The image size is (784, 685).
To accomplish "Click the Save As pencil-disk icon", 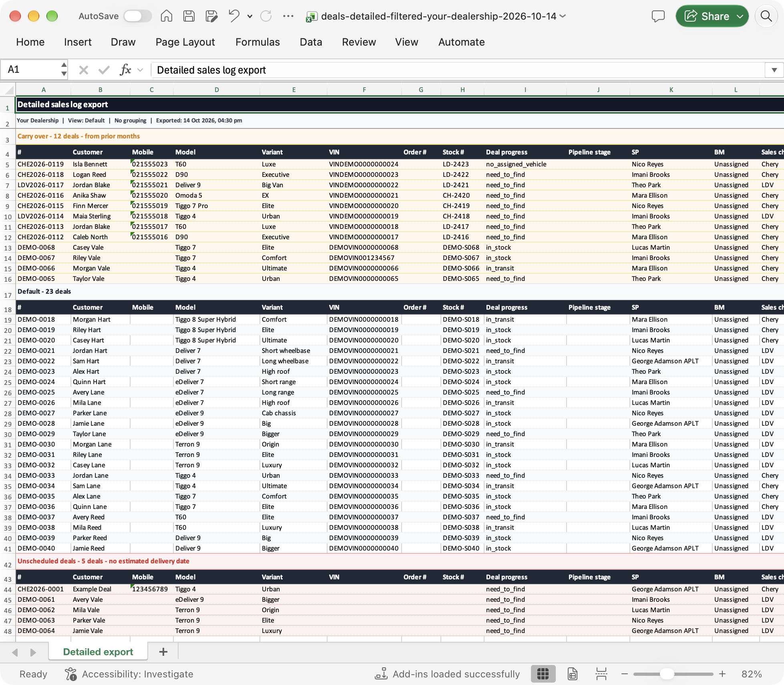I will [211, 16].
